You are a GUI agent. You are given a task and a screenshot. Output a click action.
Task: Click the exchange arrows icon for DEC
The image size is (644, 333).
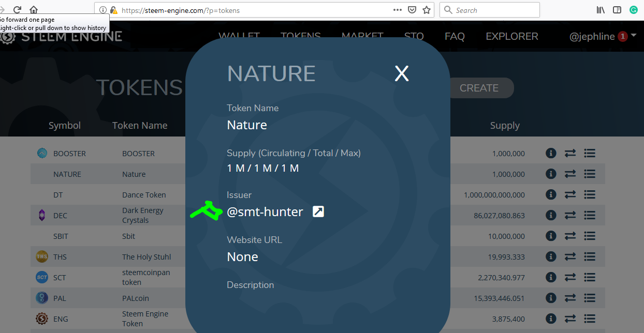[x=570, y=215]
